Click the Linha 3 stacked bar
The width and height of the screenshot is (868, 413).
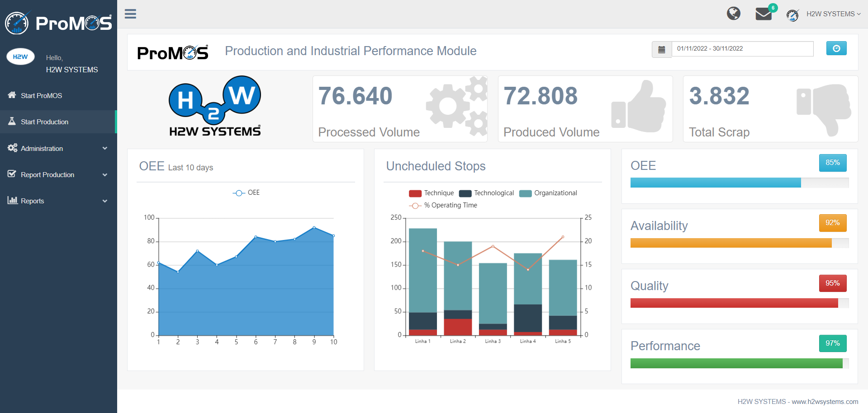point(493,299)
